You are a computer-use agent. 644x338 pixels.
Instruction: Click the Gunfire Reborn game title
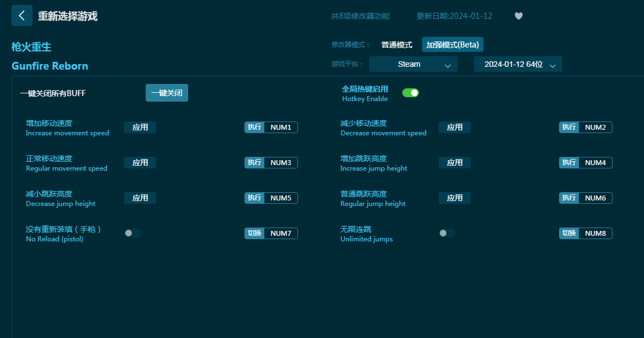(x=50, y=66)
